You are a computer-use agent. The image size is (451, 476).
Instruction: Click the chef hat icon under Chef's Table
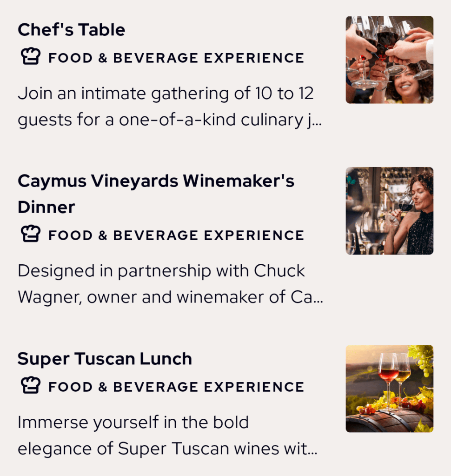pos(31,58)
